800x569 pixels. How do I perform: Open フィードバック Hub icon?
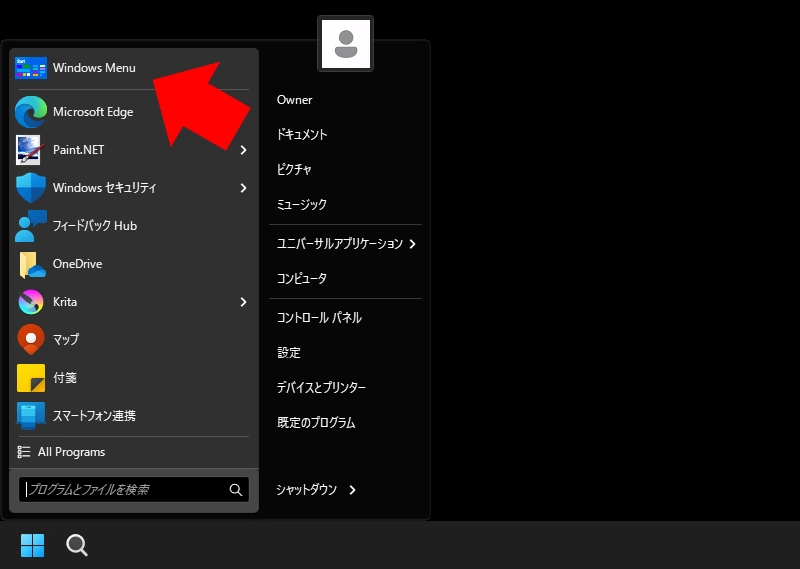coord(31,226)
